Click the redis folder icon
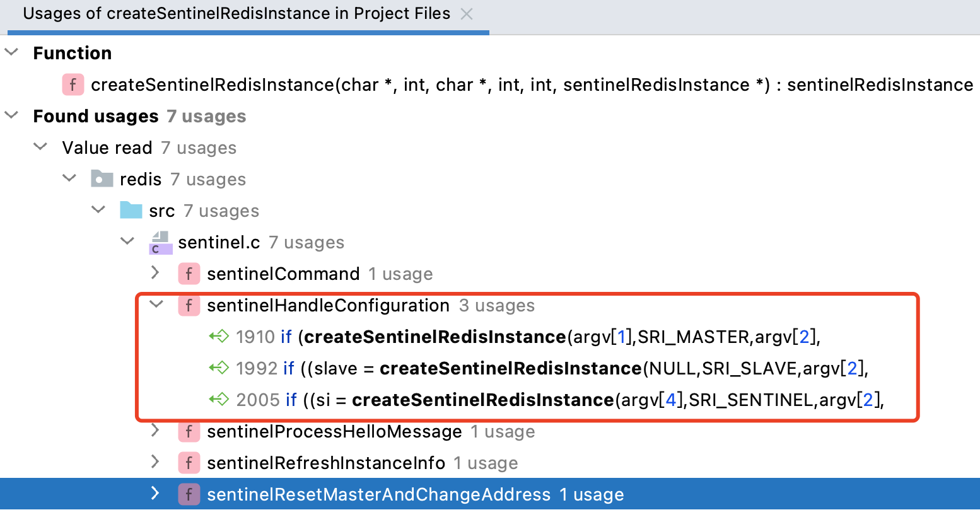The width and height of the screenshot is (980, 522). (x=102, y=179)
